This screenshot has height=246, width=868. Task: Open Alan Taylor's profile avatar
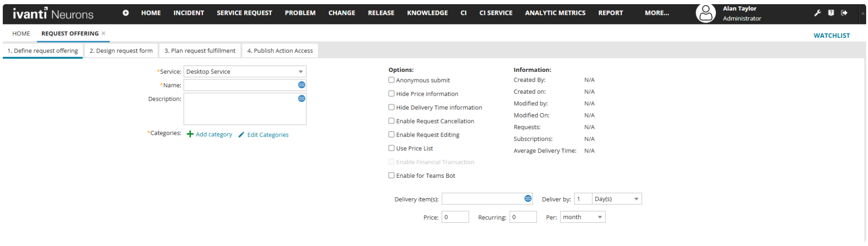point(705,13)
